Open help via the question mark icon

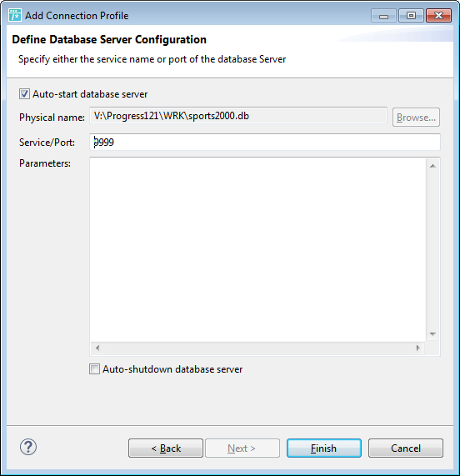tap(28, 447)
